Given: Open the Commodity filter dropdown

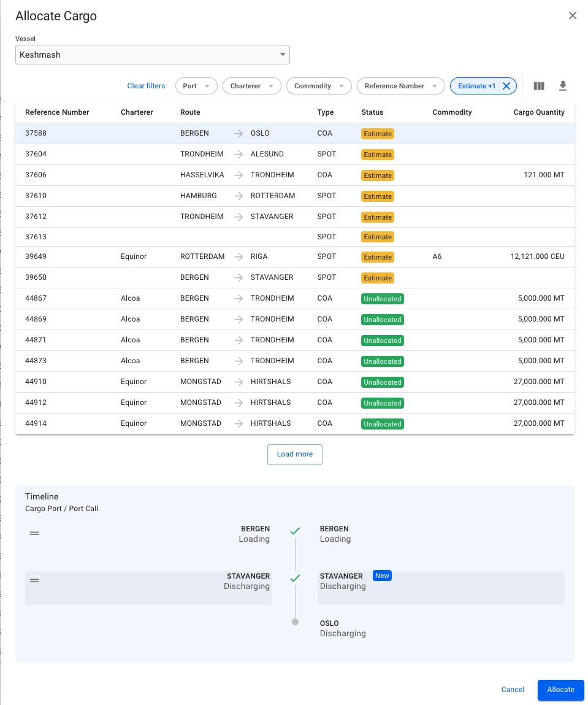Looking at the screenshot, I should coord(319,87).
